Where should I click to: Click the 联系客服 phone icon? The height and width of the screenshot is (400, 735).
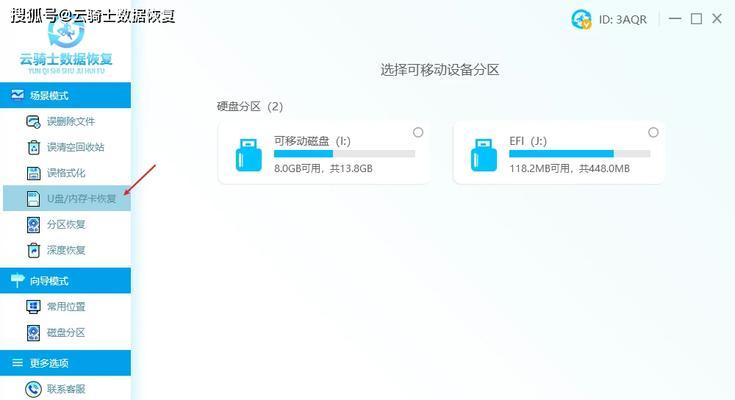(x=33, y=389)
